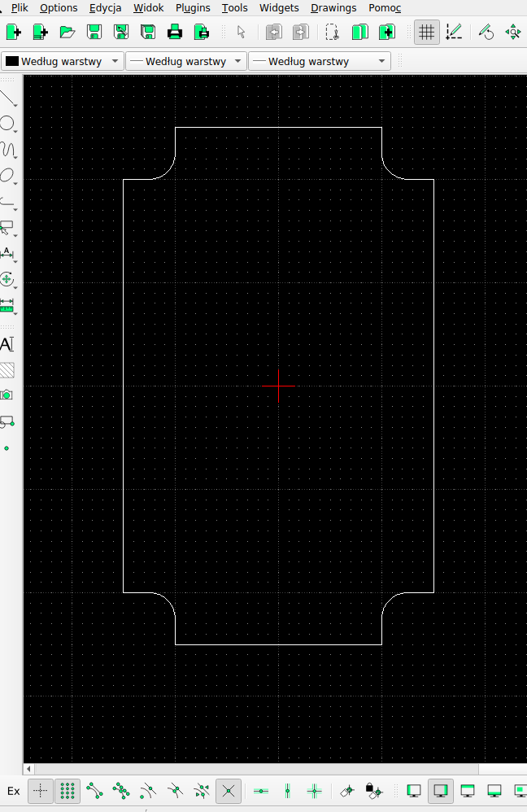
Task: Toggle draft mode
Action: [454, 32]
